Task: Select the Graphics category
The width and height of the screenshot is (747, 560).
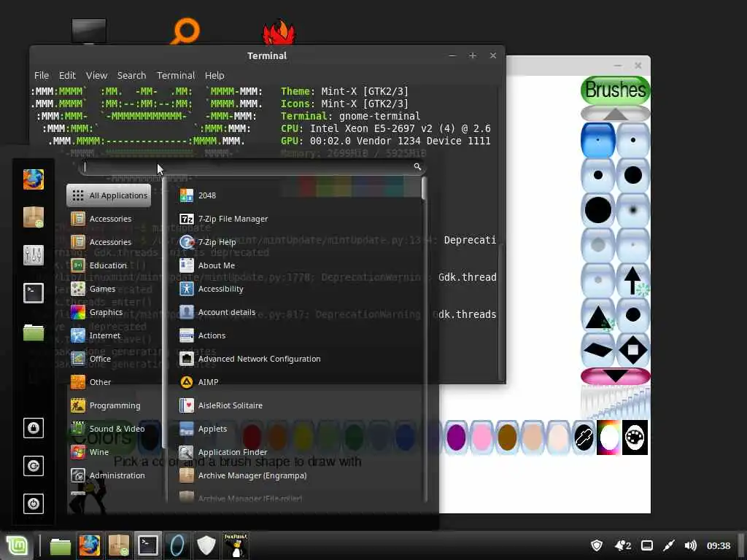Action: pyautogui.click(x=97, y=312)
